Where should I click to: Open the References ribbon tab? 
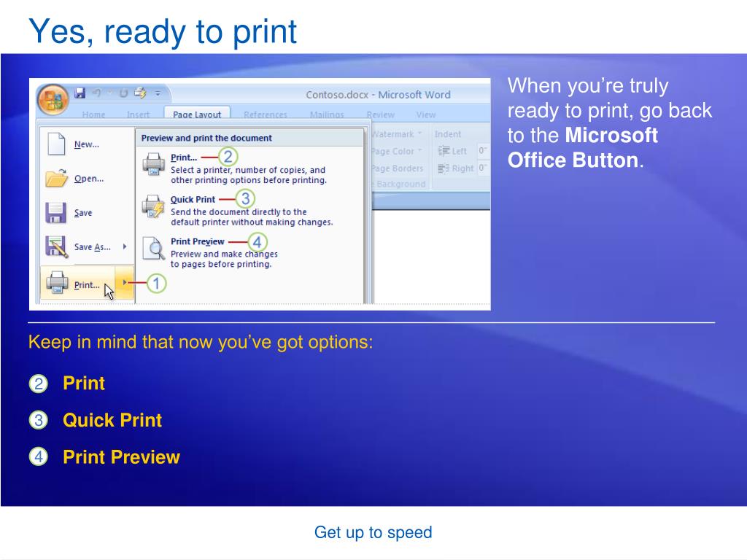pos(266,114)
